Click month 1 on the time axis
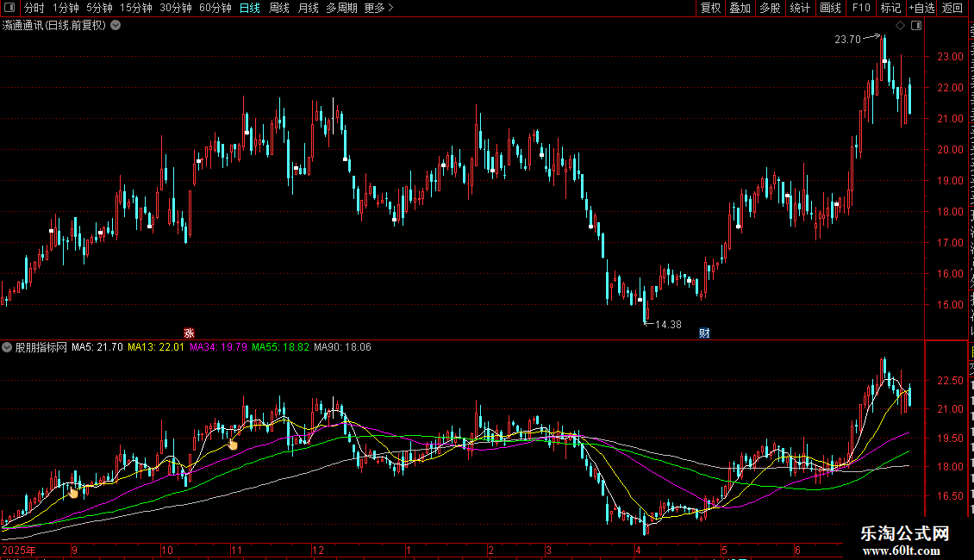The image size is (974, 560). 408,550
